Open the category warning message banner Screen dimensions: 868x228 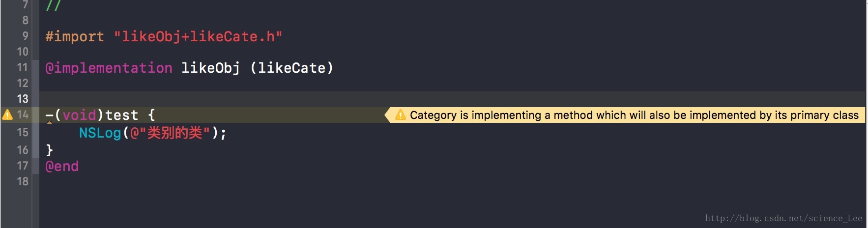(x=624, y=115)
